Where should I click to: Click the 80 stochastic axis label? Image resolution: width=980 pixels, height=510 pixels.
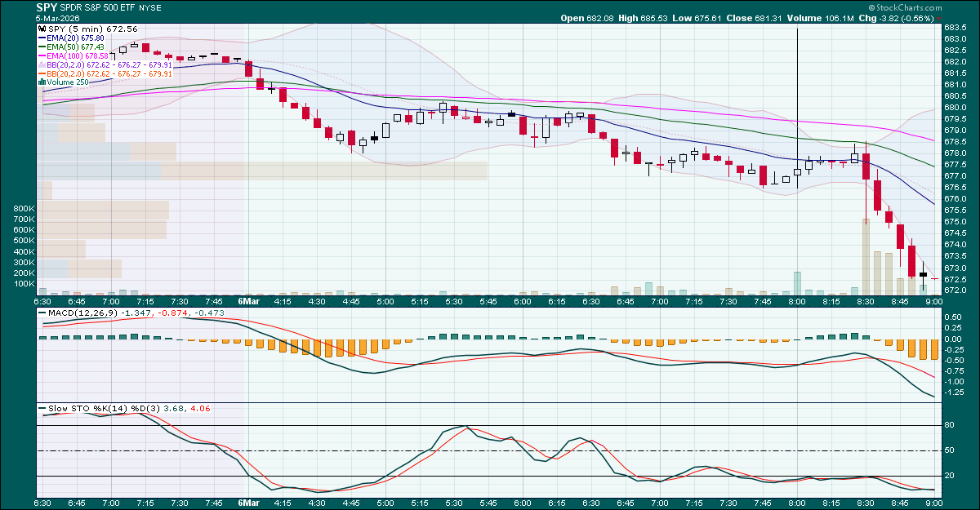tap(951, 425)
